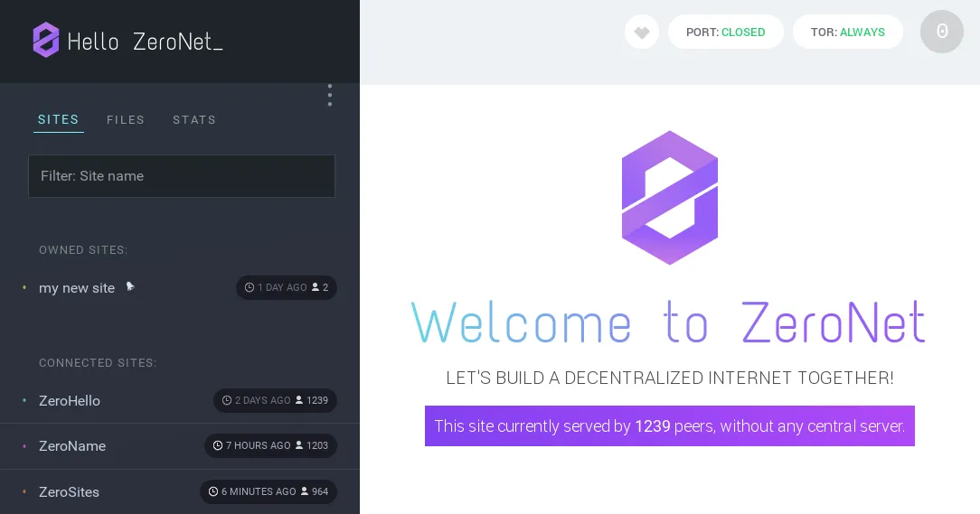Screen dimensions: 980x514
Task: Click the clock icon on ZeroName row
Action: tap(218, 445)
